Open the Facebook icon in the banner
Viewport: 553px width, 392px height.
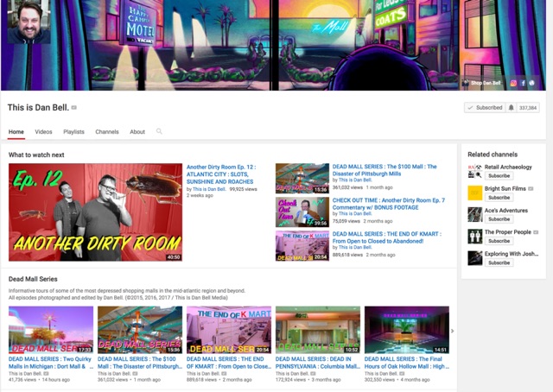point(523,83)
